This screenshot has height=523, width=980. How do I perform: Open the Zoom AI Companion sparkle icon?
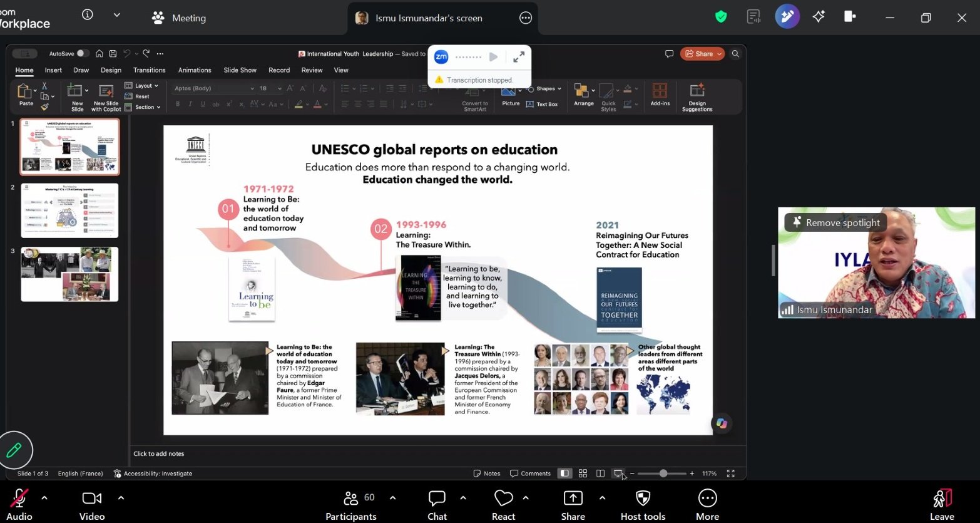coord(819,17)
